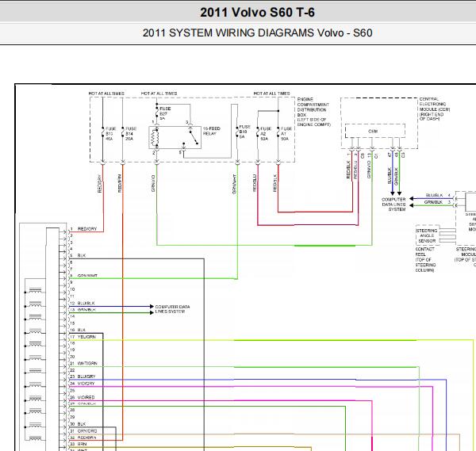Click the inner "CEM" box label
Image resolution: width=476 pixels, height=451 pixels.
pos(373,132)
